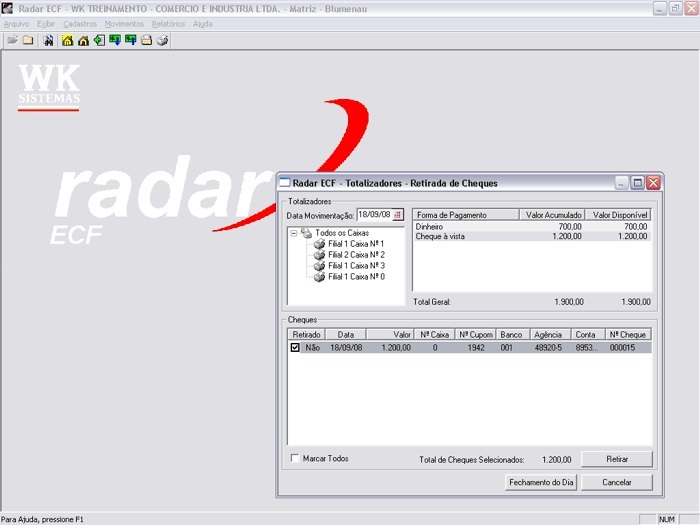Collapse the Todos os Caixas tree node
Image resolution: width=700 pixels, height=525 pixels.
point(294,233)
